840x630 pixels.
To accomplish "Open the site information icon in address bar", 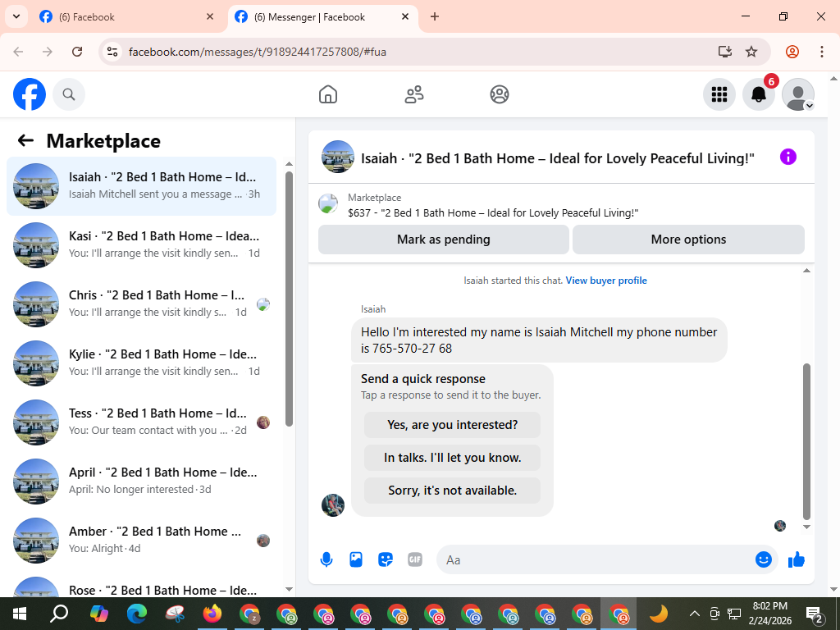I will [112, 52].
